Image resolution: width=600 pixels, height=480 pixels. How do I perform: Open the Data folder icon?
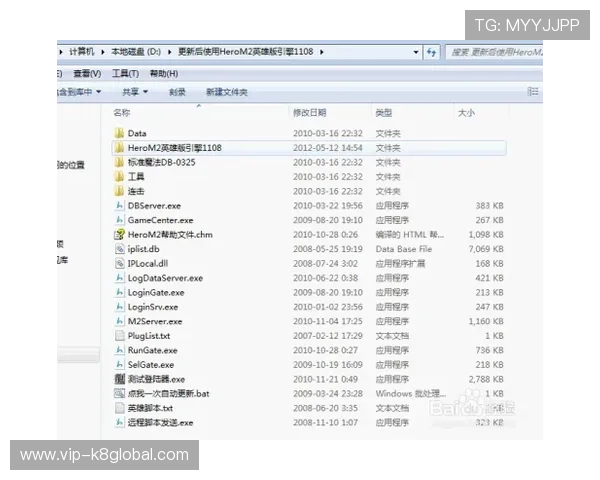pyautogui.click(x=119, y=133)
